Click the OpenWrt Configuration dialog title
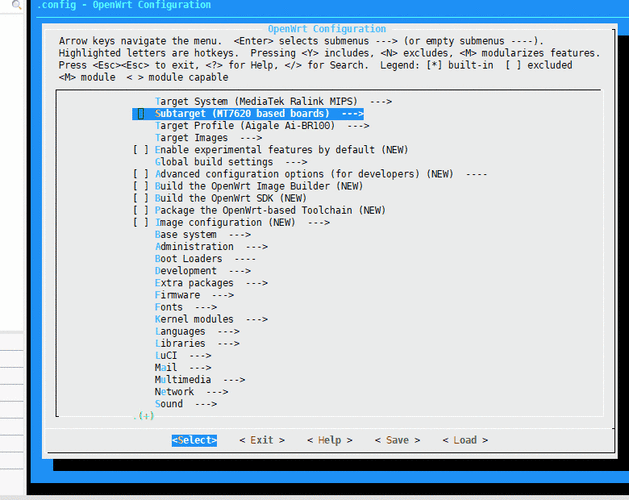 pyautogui.click(x=327, y=29)
